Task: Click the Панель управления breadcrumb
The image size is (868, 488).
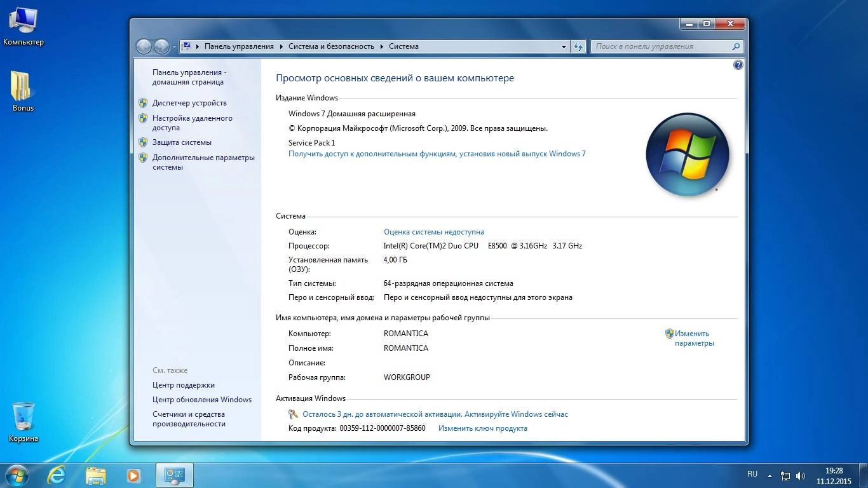Action: (x=239, y=46)
